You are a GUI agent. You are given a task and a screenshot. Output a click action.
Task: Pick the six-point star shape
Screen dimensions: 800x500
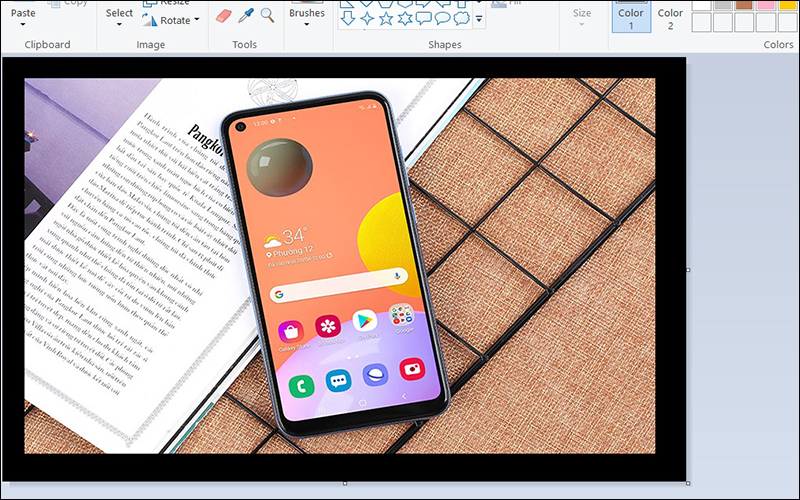(405, 18)
